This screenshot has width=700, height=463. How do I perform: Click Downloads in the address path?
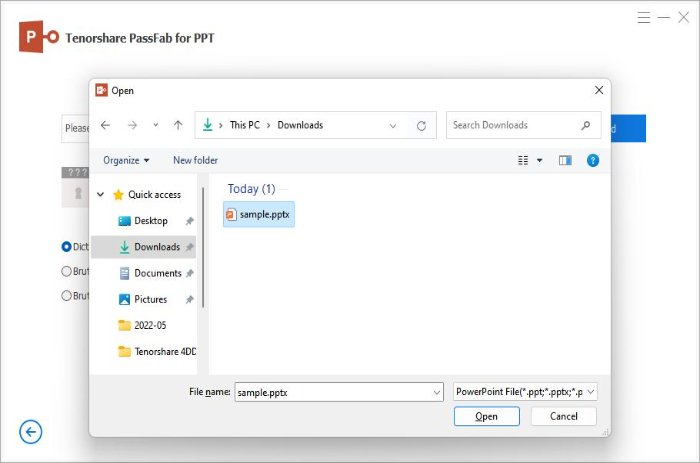pos(300,125)
